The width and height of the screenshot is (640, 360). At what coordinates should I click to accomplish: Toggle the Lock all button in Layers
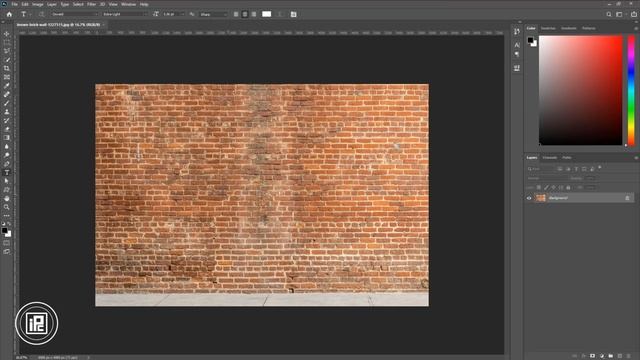[568, 187]
